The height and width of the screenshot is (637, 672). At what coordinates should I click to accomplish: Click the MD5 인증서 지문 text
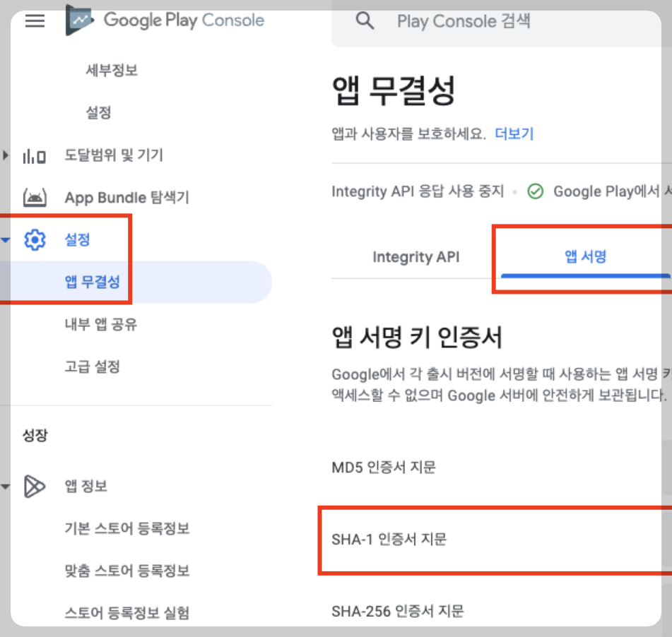[384, 467]
